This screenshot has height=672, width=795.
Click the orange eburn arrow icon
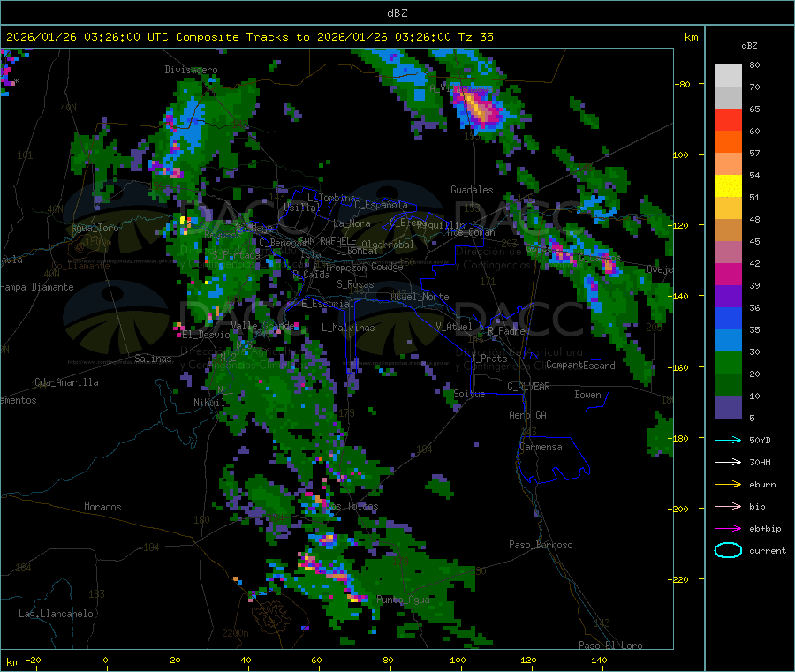click(728, 484)
